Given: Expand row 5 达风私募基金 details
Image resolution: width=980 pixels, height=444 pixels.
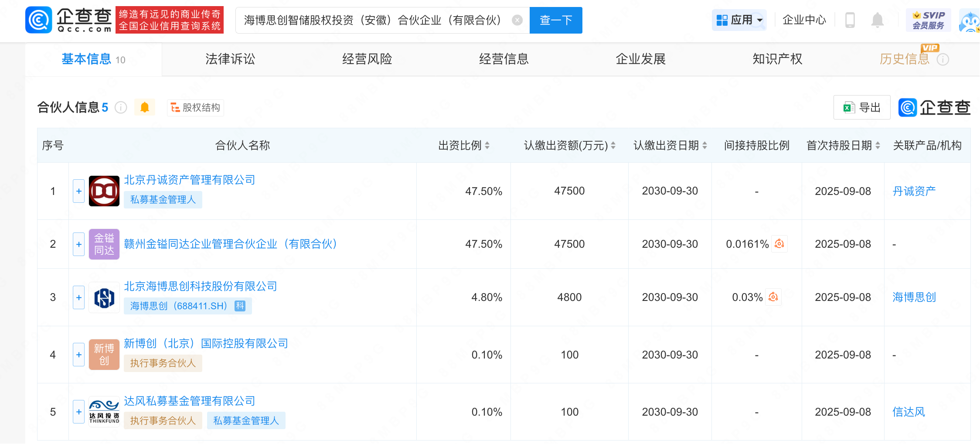Looking at the screenshot, I should (x=78, y=412).
